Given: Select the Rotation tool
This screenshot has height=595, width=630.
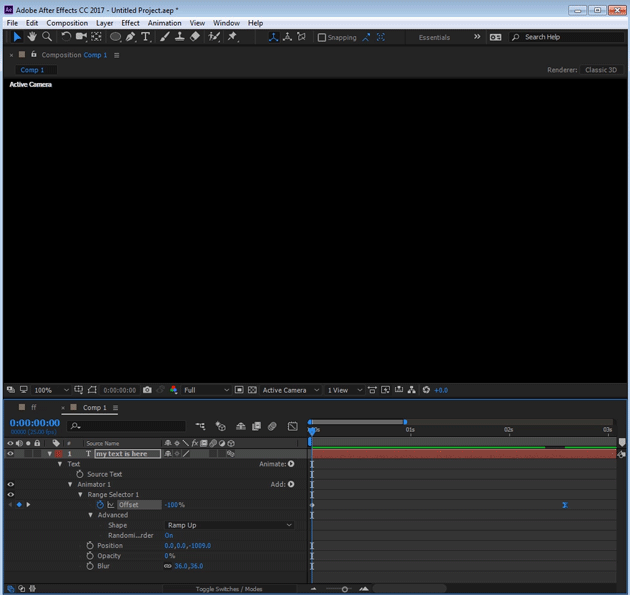Looking at the screenshot, I should coord(66,37).
